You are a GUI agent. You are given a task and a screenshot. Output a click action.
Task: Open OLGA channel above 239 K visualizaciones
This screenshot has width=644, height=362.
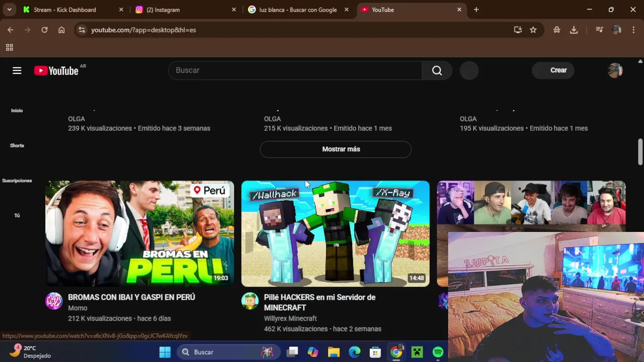click(76, 119)
